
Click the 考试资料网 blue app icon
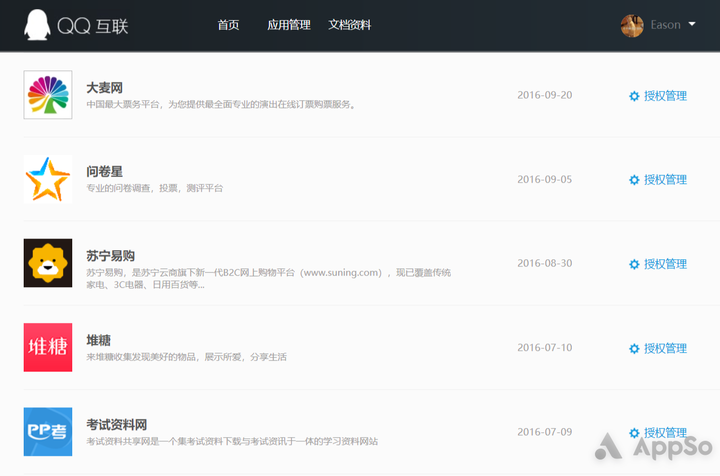(48, 432)
